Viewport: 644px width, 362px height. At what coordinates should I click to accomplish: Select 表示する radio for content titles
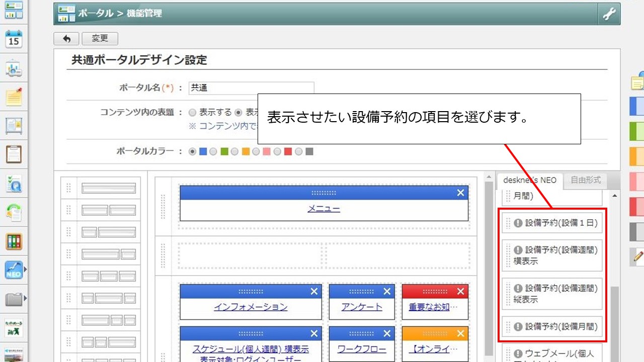click(192, 113)
